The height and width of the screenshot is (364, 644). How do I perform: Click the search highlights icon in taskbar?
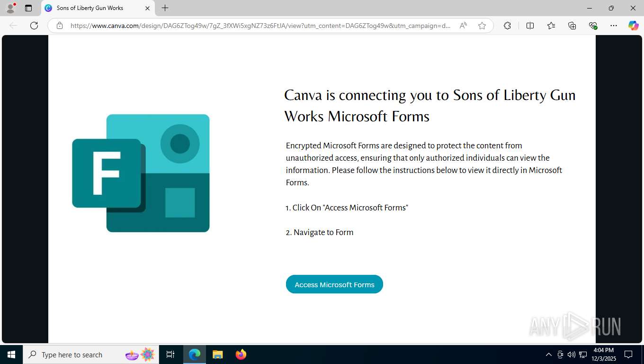140,355
